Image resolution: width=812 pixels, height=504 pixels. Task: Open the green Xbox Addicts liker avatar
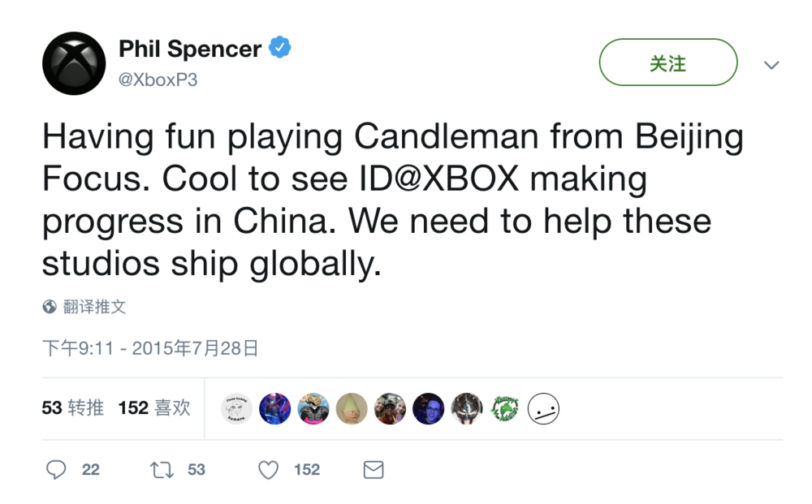pyautogui.click(x=505, y=409)
